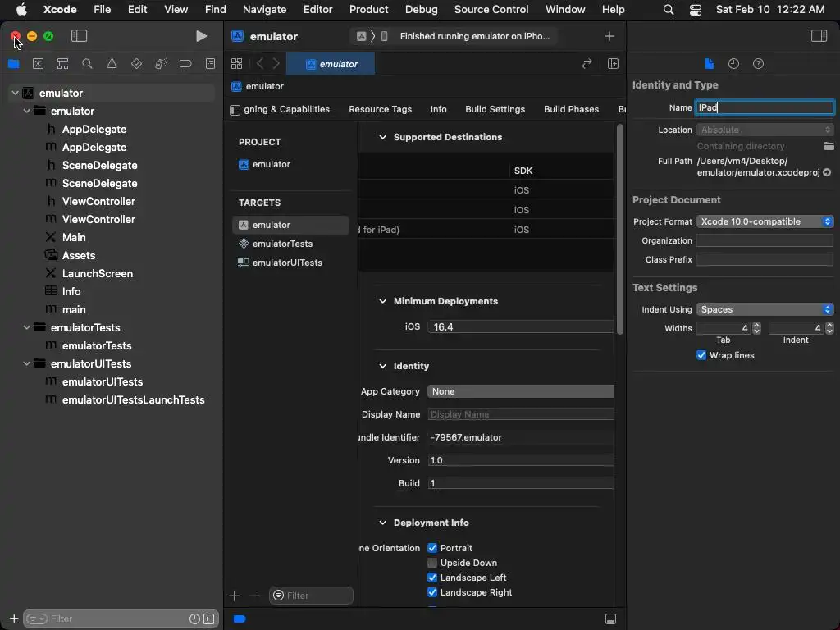Click the settings editor vertical scrollbar
The image size is (840, 630).
click(620, 230)
